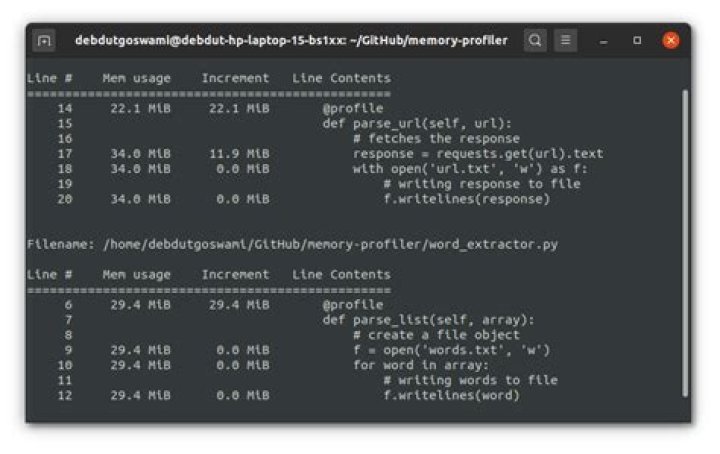The image size is (720, 454).
Task: Maximize the terminal window
Action: (637, 41)
